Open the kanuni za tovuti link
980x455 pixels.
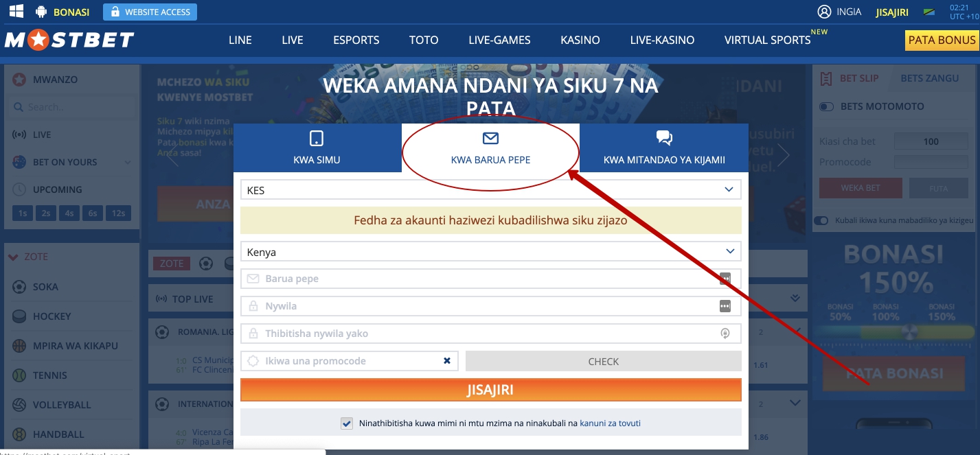coord(610,423)
